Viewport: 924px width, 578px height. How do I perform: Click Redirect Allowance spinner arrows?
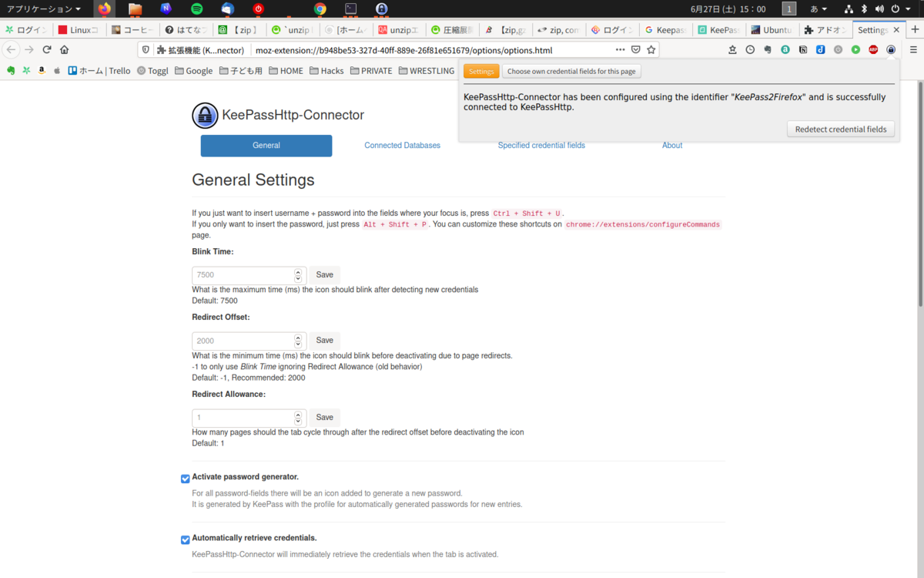click(x=298, y=418)
